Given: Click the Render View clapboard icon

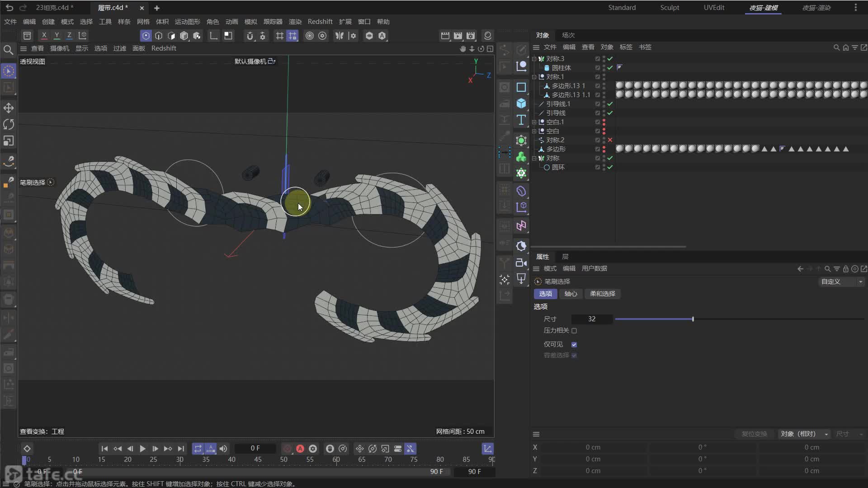Looking at the screenshot, I should 445,36.
